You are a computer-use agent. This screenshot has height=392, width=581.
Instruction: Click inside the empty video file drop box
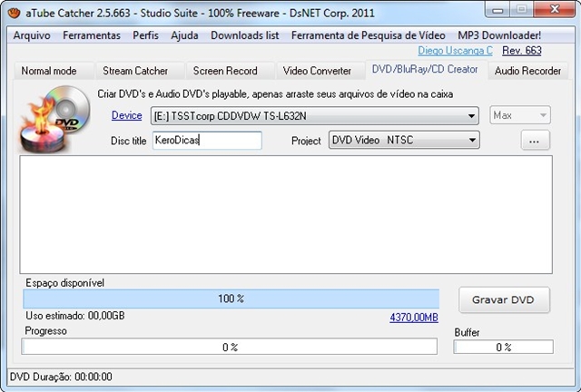click(286, 215)
